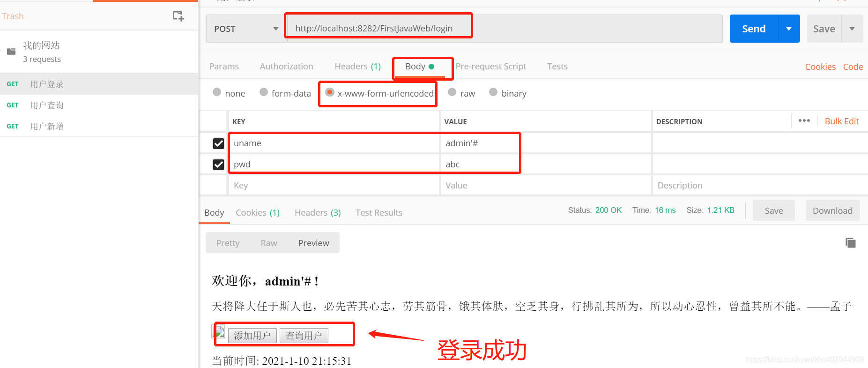
Task: Click the Send button
Action: pyautogui.click(x=754, y=29)
